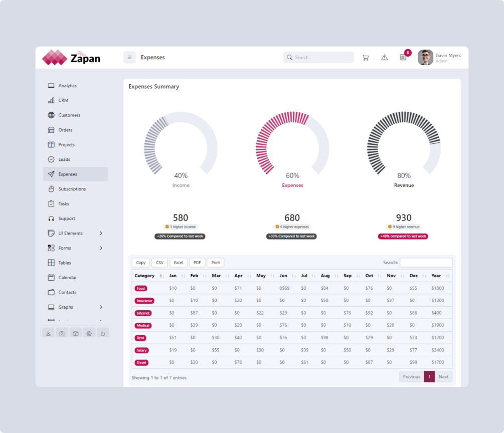Click the Support headset icon

(51, 219)
